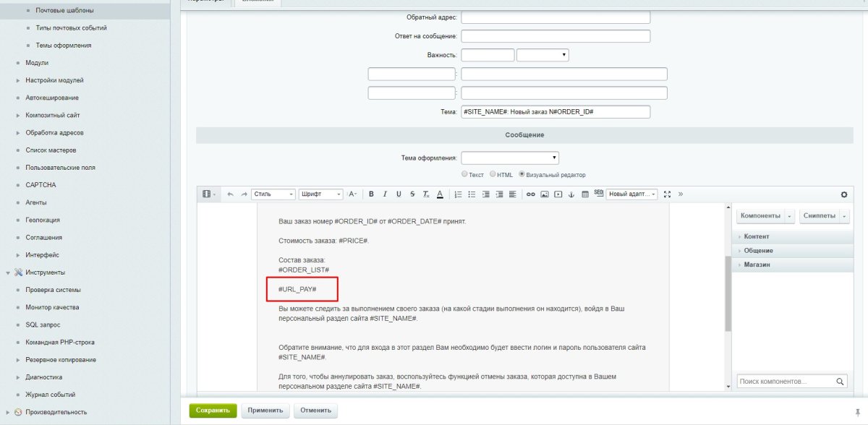Switch editor to fullscreen mode
The width and height of the screenshot is (868, 425).
667,194
